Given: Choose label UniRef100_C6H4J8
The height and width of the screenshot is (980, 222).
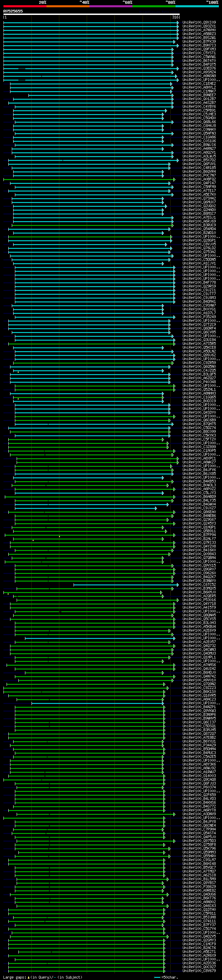Looking at the screenshot, I should click(x=199, y=125).
